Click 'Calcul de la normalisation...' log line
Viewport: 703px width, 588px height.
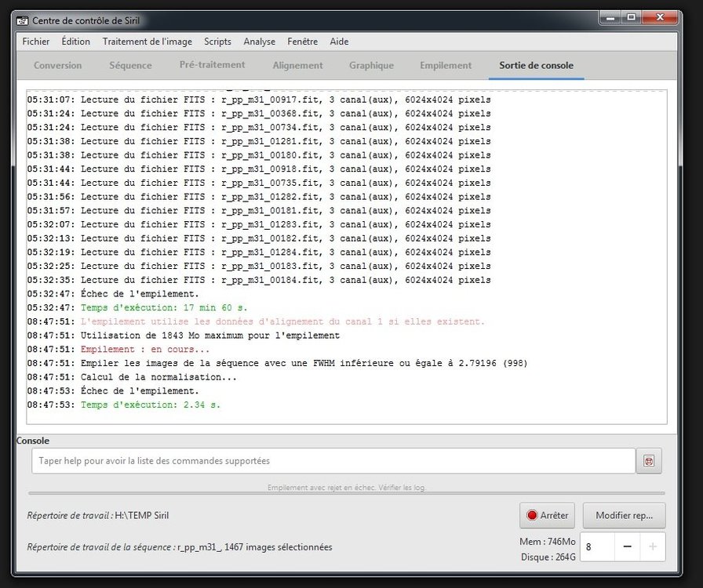coord(131,377)
